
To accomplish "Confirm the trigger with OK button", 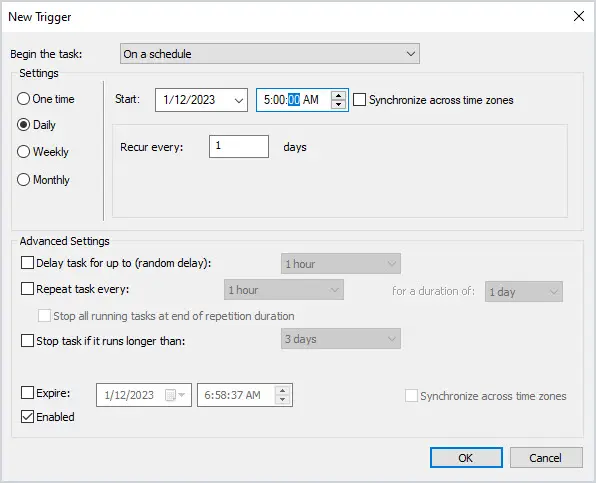I will tap(466, 458).
